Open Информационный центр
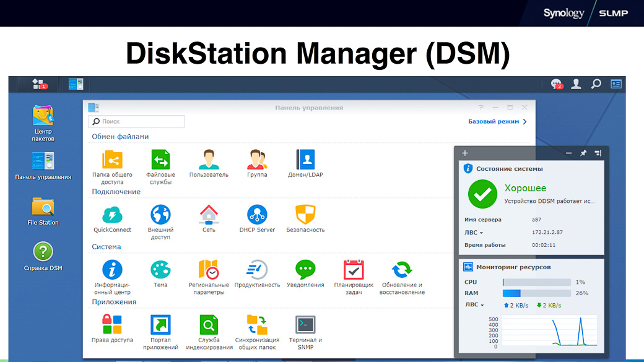This screenshot has height=362, width=644. click(x=112, y=277)
